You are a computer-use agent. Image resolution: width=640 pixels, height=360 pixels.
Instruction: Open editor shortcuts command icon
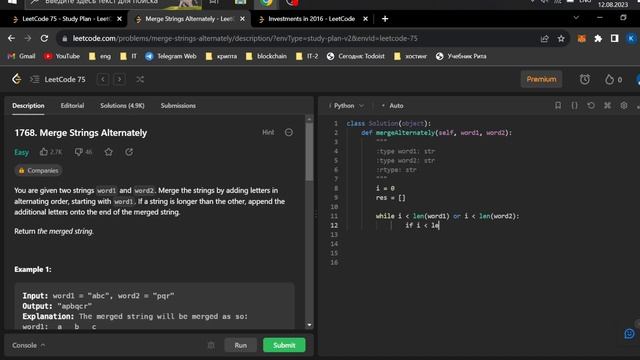[x=607, y=105]
